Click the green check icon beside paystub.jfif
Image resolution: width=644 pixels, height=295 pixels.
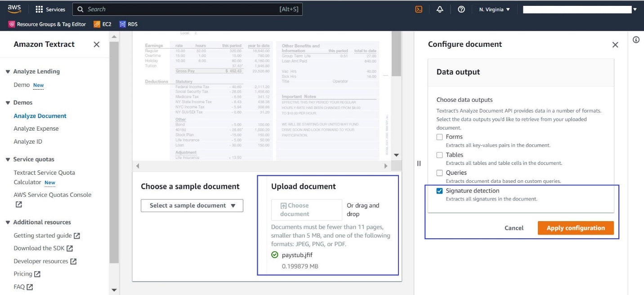[275, 255]
